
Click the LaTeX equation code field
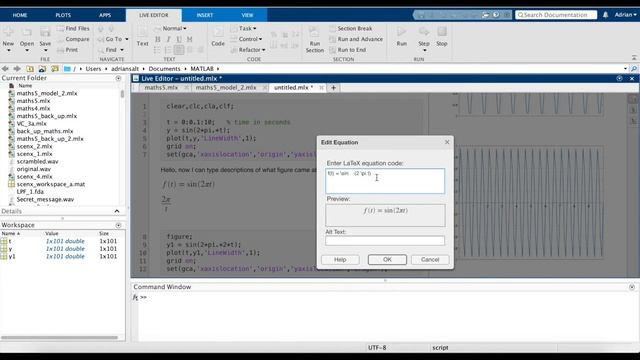point(385,181)
